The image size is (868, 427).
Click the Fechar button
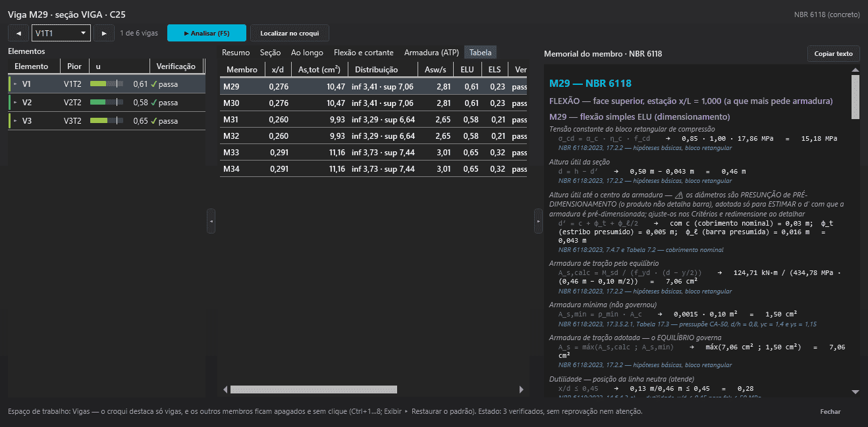click(830, 411)
